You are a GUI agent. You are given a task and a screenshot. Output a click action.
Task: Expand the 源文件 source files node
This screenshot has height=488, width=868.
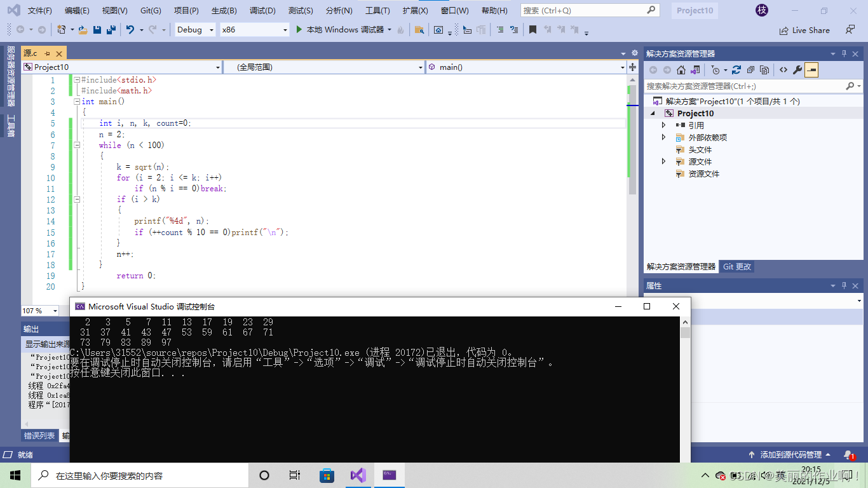(664, 161)
